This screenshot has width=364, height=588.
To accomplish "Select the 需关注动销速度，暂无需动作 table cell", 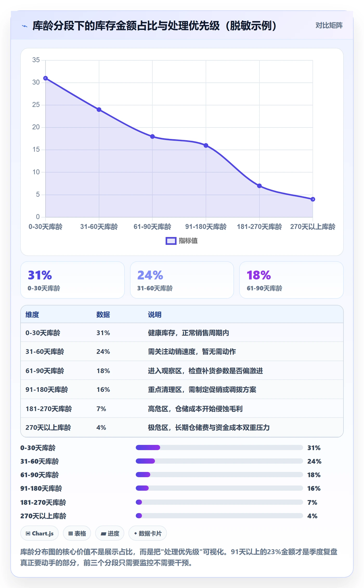I will [x=192, y=351].
